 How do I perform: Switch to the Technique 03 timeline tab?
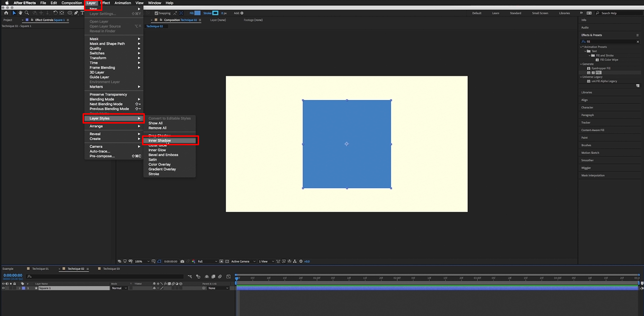point(112,268)
